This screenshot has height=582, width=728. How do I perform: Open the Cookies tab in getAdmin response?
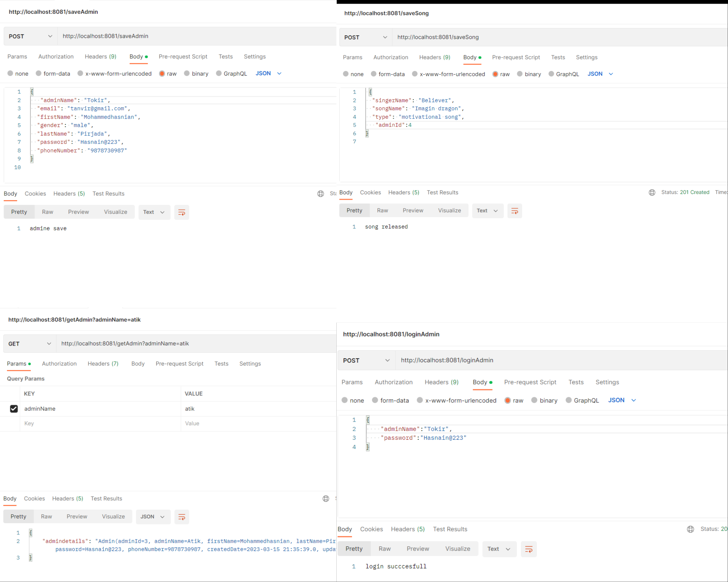pyautogui.click(x=34, y=498)
